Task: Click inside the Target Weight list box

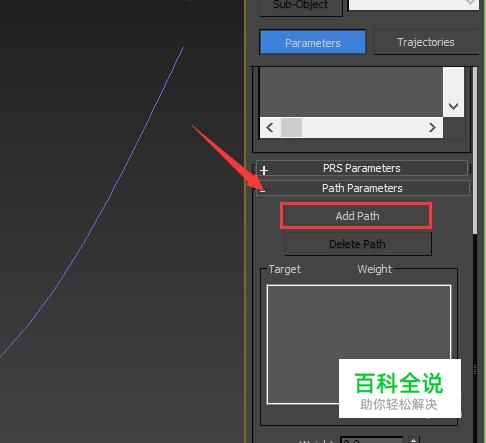Action: [x=359, y=344]
